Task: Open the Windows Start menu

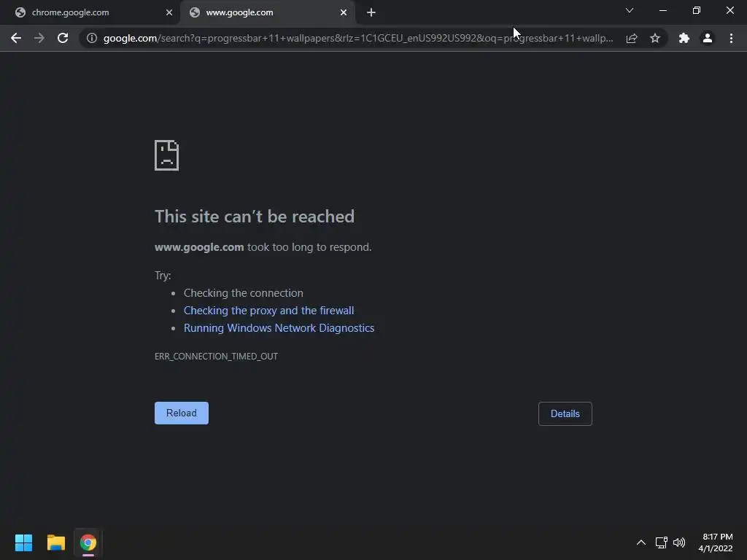Action: coord(23,542)
